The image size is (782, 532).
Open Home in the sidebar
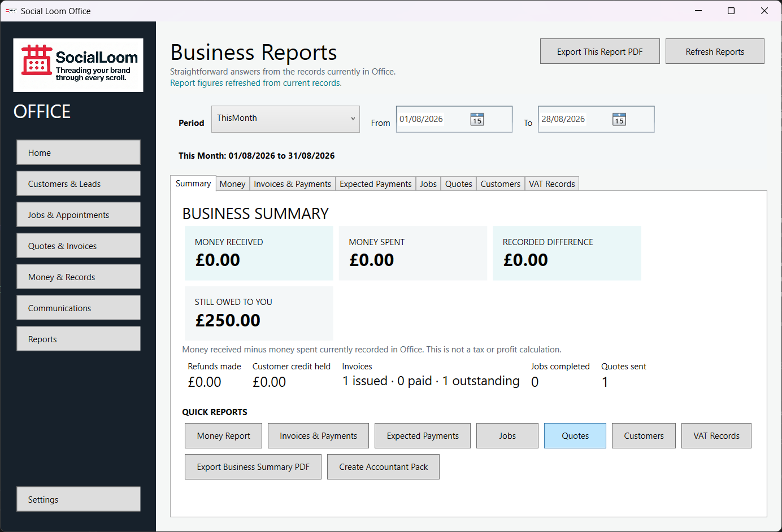click(x=79, y=152)
